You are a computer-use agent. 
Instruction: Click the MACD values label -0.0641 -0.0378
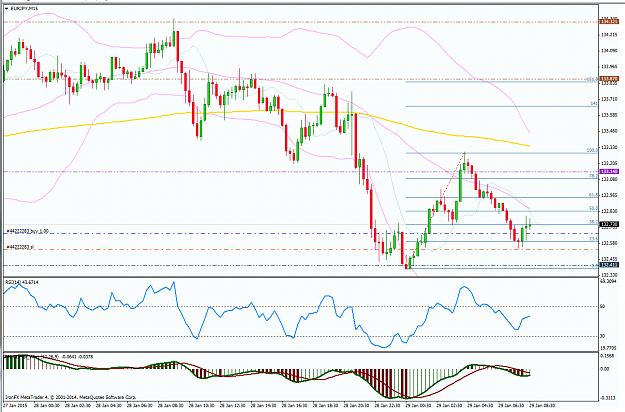coord(79,357)
